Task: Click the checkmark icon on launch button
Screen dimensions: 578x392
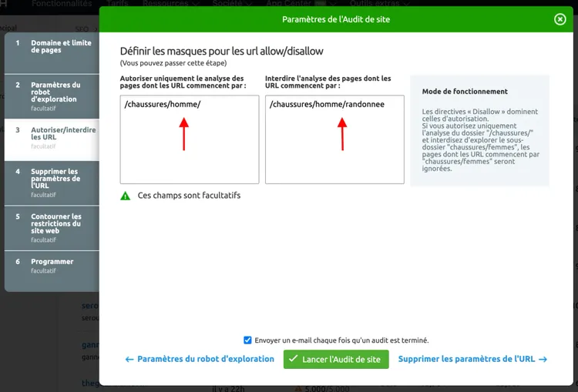Action: coord(293,358)
